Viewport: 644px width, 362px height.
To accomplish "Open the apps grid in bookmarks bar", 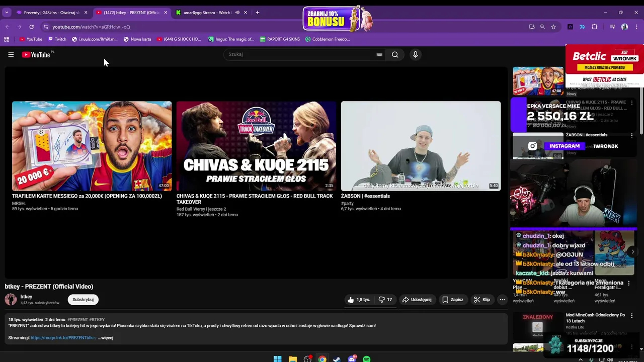I will pos(7,39).
